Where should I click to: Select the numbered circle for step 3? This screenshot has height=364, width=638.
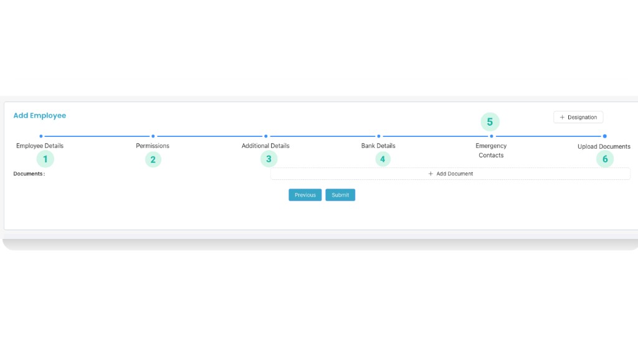pyautogui.click(x=268, y=159)
